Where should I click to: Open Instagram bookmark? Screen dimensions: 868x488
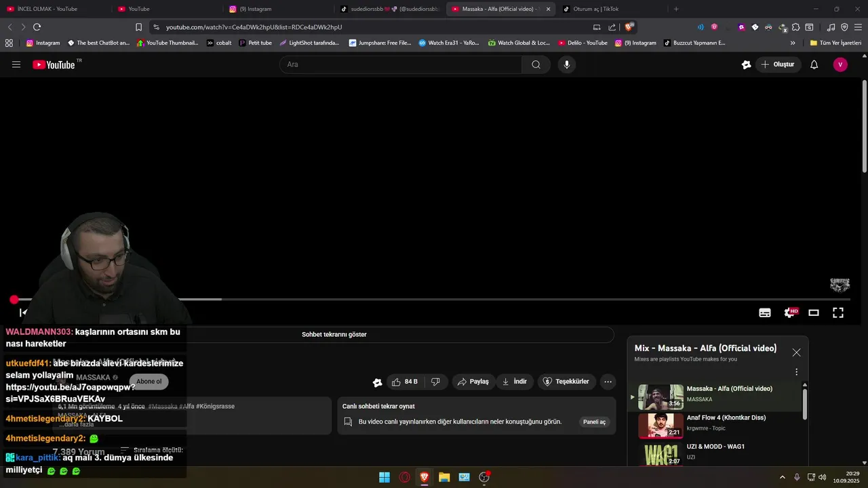(x=43, y=43)
